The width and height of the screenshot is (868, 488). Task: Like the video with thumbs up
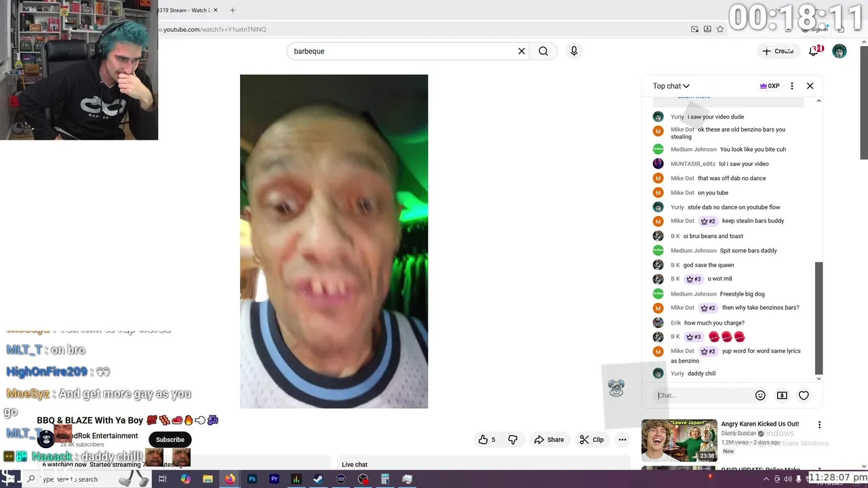coord(487,439)
